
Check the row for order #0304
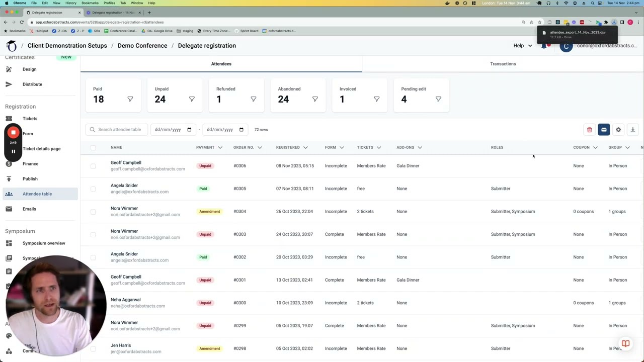[93, 212]
